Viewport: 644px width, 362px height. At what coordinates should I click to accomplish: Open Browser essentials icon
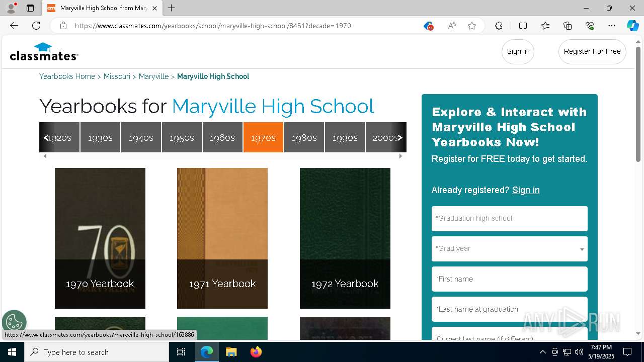pyautogui.click(x=590, y=26)
